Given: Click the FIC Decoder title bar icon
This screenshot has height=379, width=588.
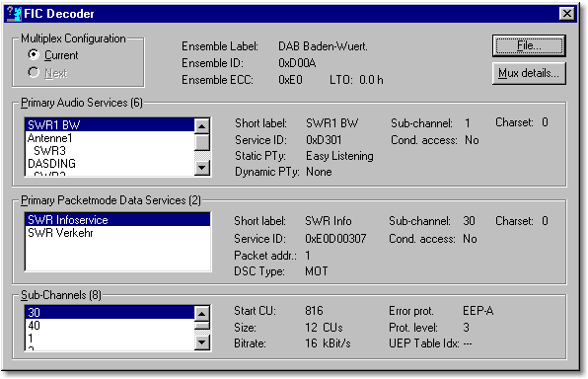Looking at the screenshot, I should pyautogui.click(x=14, y=14).
